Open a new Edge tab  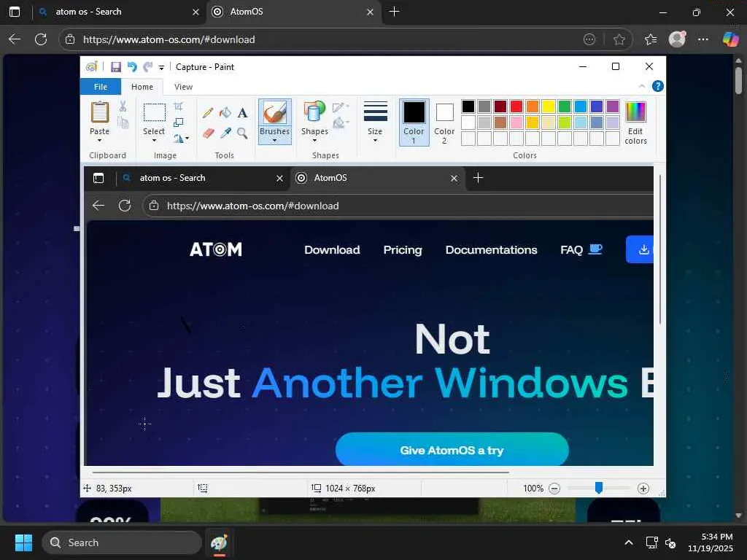pos(394,12)
